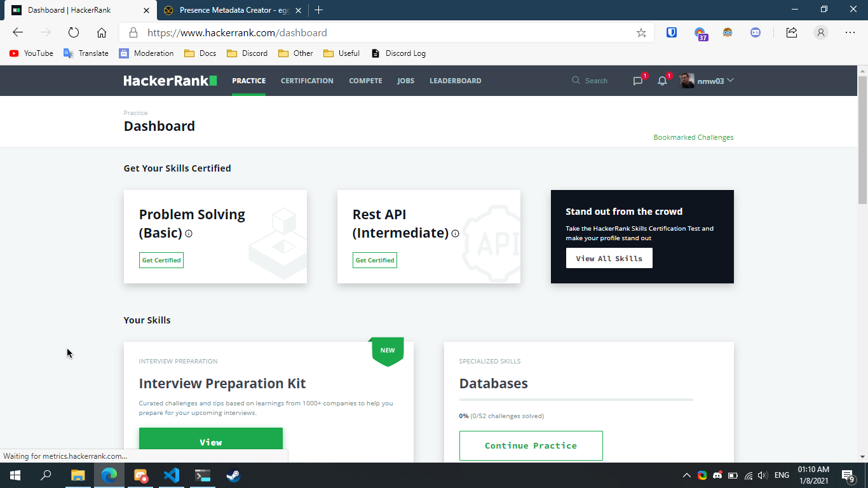Viewport: 868px width, 488px height.
Task: Select the CERTIFICATION navigation item
Action: pos(307,81)
